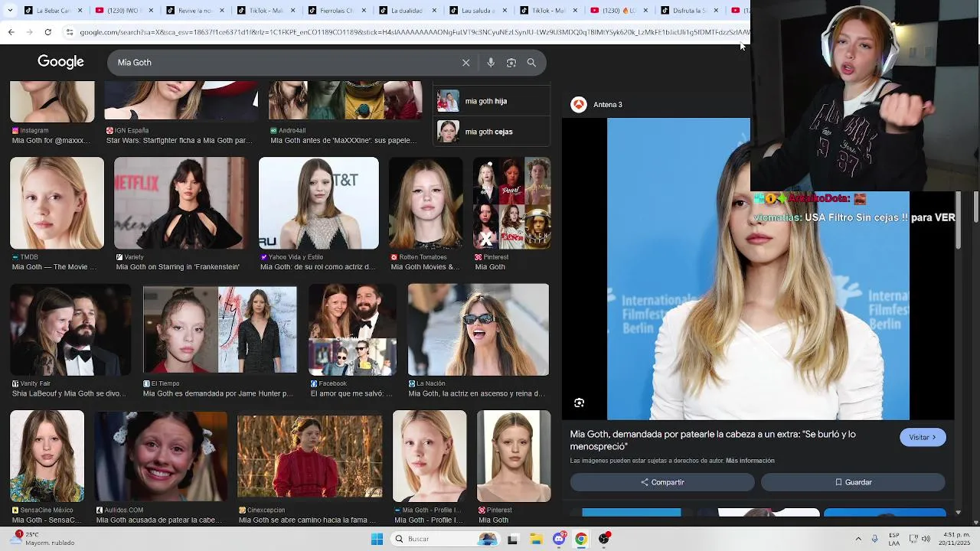The width and height of the screenshot is (980, 551).
Task: Open the tab search dropdown arrow
Action: point(11,11)
